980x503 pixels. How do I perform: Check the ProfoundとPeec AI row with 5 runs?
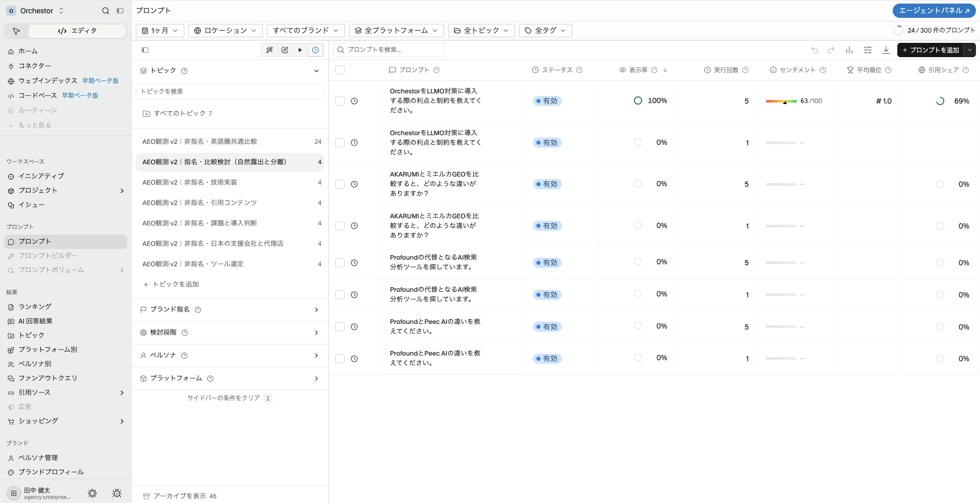point(340,327)
